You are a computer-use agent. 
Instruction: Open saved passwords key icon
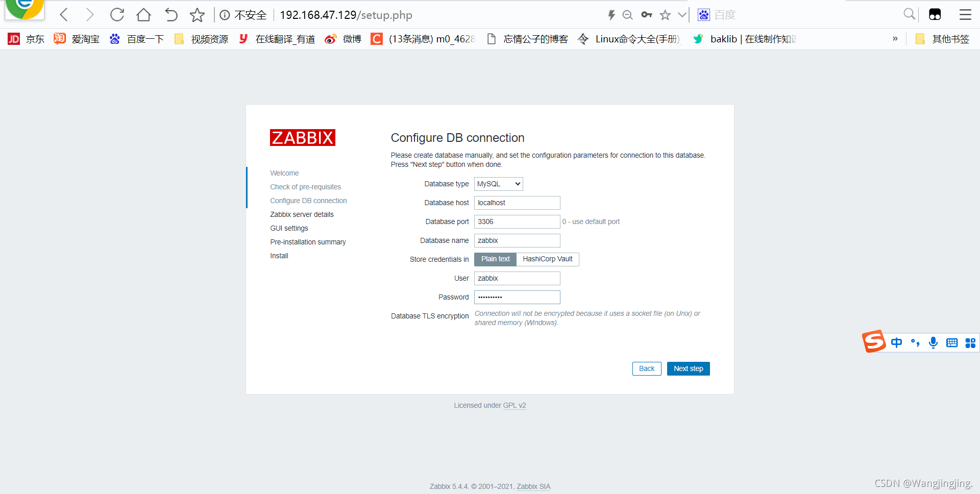point(647,15)
